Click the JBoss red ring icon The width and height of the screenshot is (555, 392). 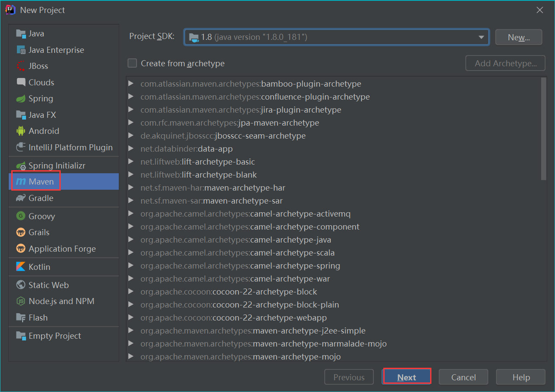[21, 66]
